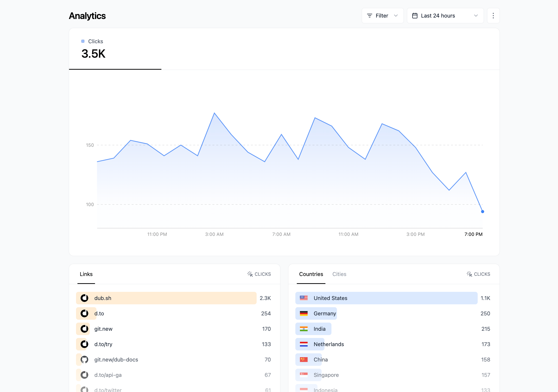The image size is (558, 392).
Task: Click the Dub logo icon beside dub.sh
Action: (84, 298)
